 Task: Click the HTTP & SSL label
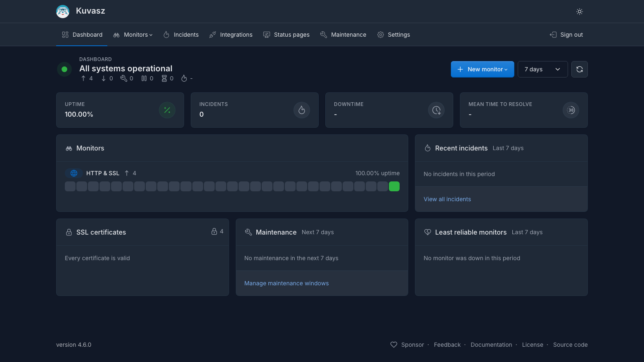pos(103,173)
